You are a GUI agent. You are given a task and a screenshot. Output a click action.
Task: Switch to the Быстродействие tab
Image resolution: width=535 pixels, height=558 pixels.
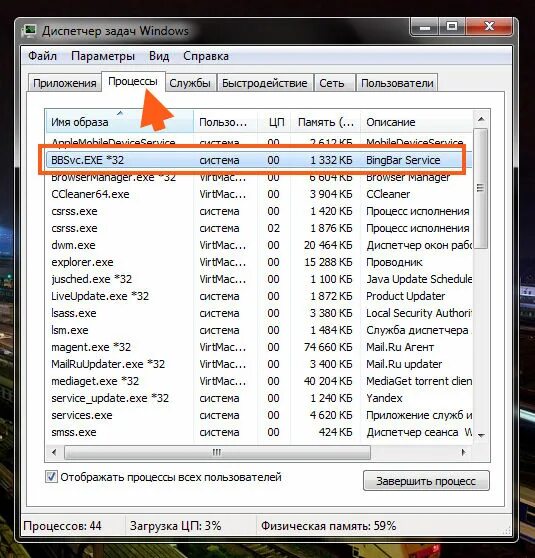[264, 83]
